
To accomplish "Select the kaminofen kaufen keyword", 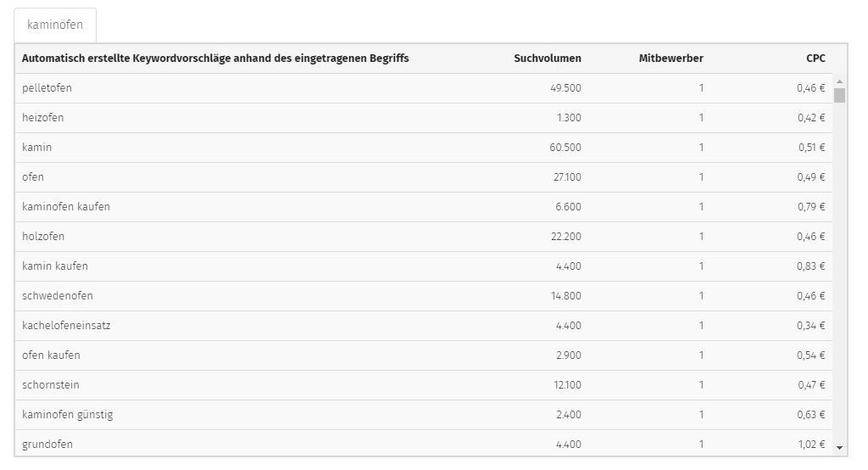I will point(66,207).
